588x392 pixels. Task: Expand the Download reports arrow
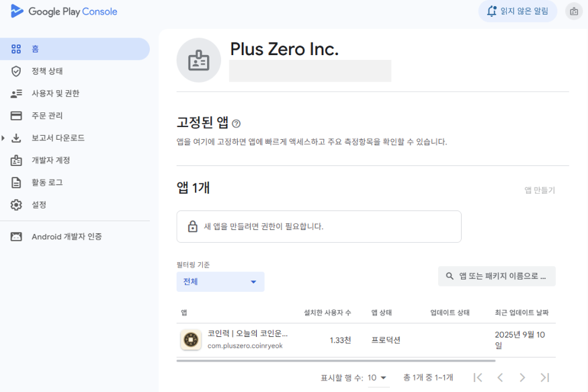(3, 138)
